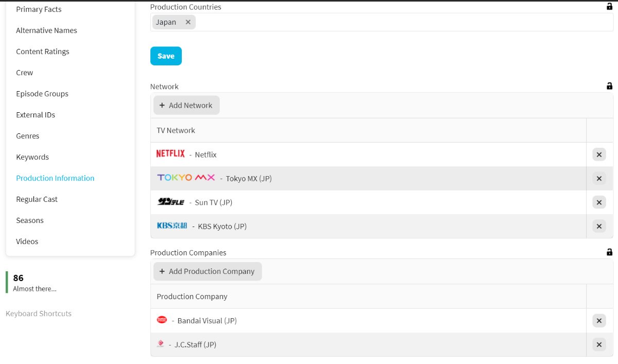Toggle the Production Countries lock icon
This screenshot has width=618, height=364.
[610, 7]
